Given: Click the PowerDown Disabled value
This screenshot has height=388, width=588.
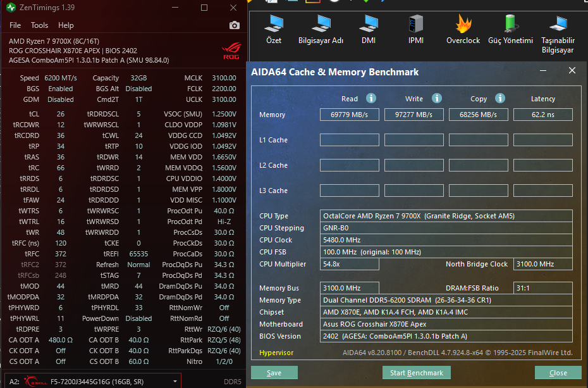Looking at the screenshot, I should (138, 318).
